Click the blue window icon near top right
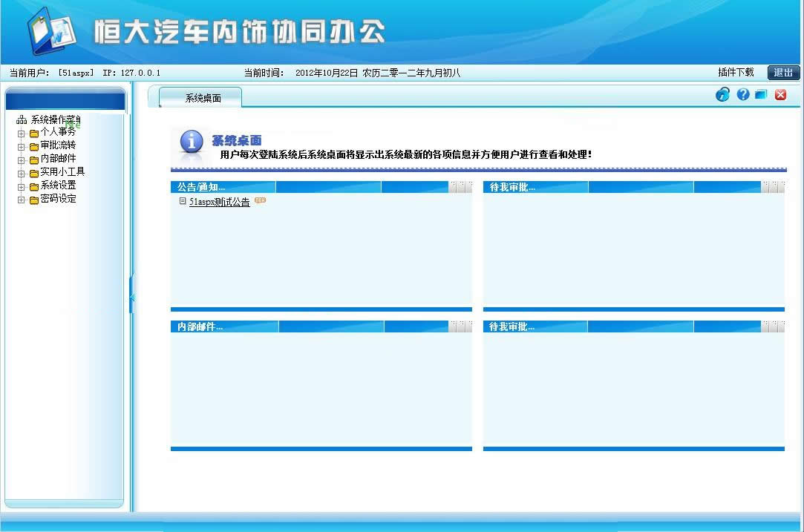 (761, 95)
